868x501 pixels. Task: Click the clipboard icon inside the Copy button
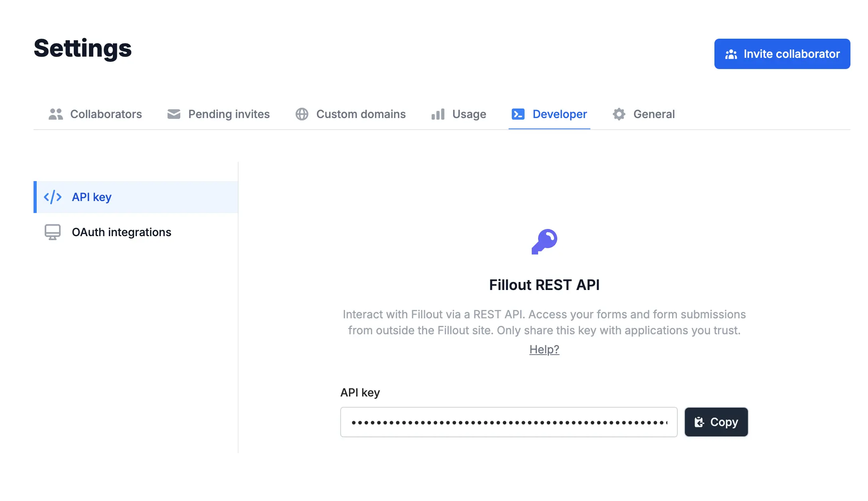[x=699, y=422]
